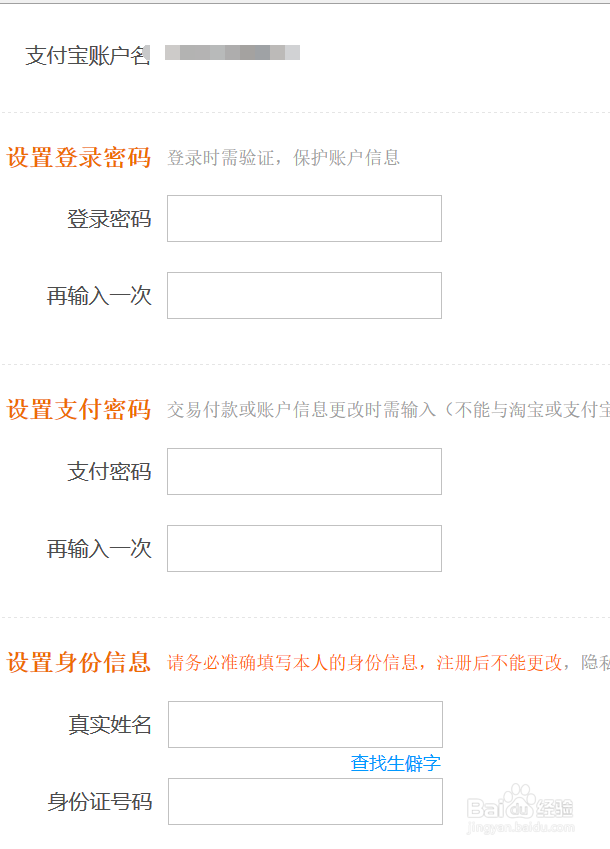Click the 支付密码 input field
This screenshot has height=849, width=610.
click(x=304, y=472)
